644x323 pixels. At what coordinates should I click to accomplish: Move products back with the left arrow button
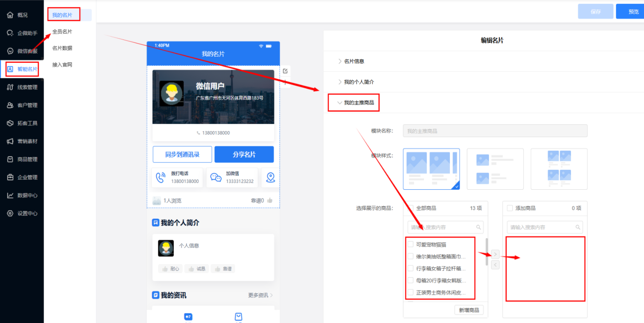point(495,264)
